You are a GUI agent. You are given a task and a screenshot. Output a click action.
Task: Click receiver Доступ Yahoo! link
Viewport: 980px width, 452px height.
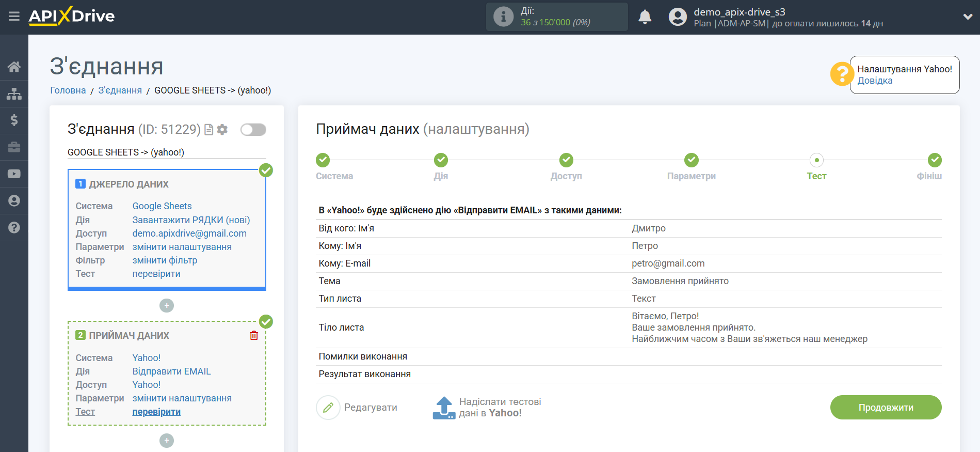pos(147,385)
